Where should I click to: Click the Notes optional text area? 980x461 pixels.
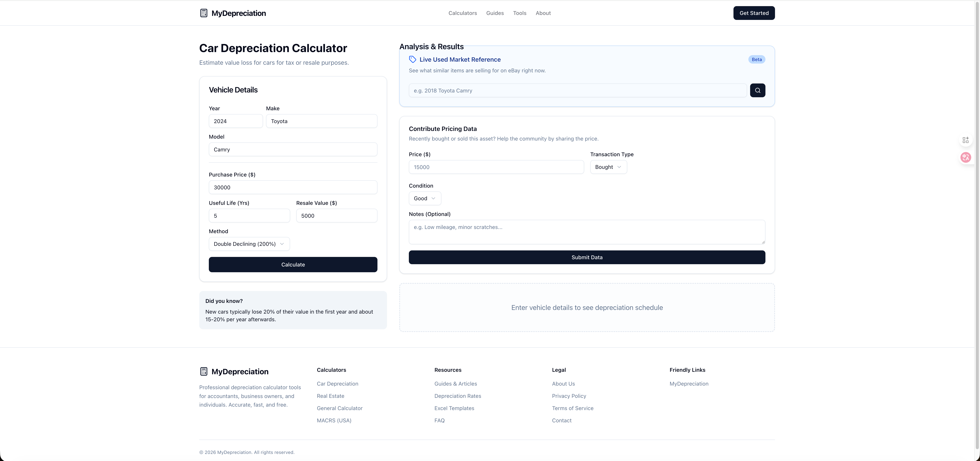click(587, 232)
